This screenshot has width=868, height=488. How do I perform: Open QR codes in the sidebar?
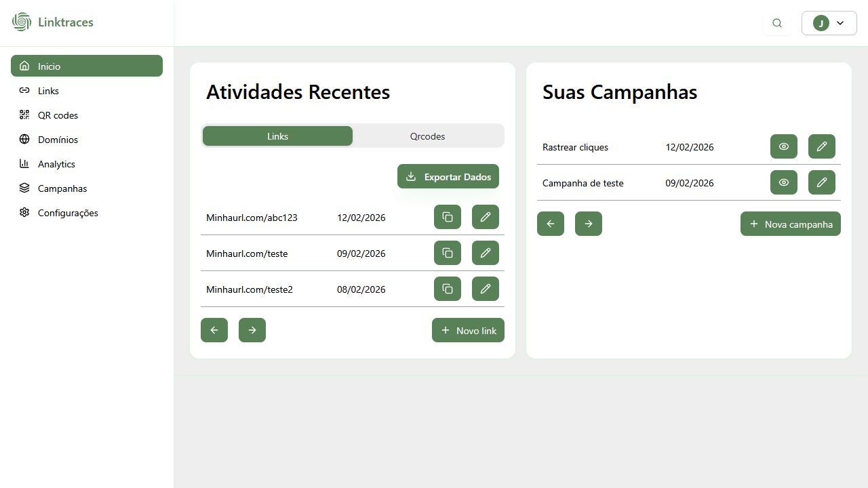tap(58, 115)
